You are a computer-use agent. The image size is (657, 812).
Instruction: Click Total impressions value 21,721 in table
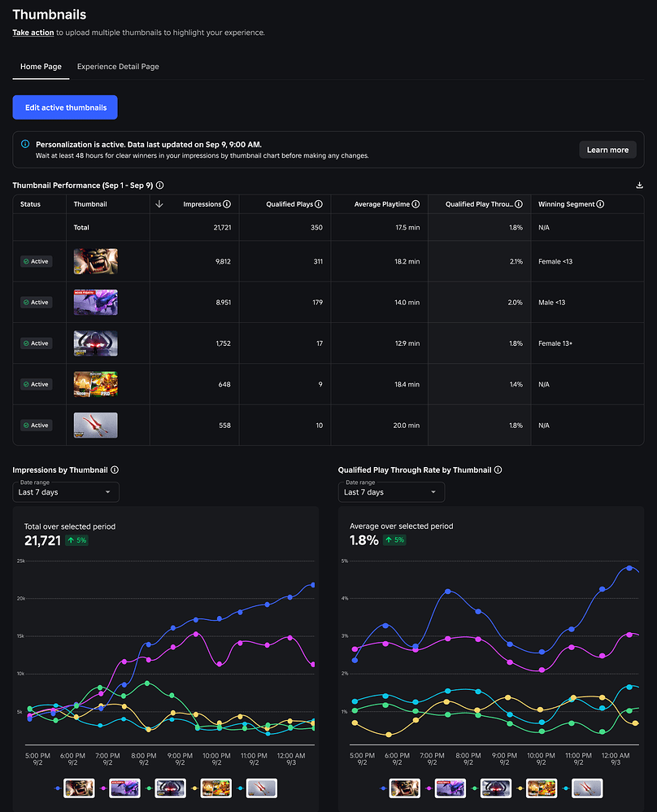tap(222, 227)
